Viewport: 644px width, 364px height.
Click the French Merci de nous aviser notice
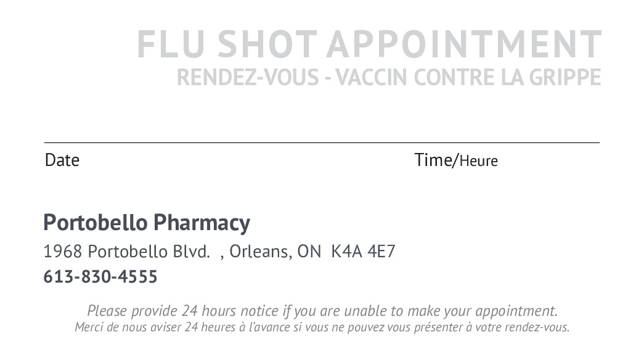[322, 327]
